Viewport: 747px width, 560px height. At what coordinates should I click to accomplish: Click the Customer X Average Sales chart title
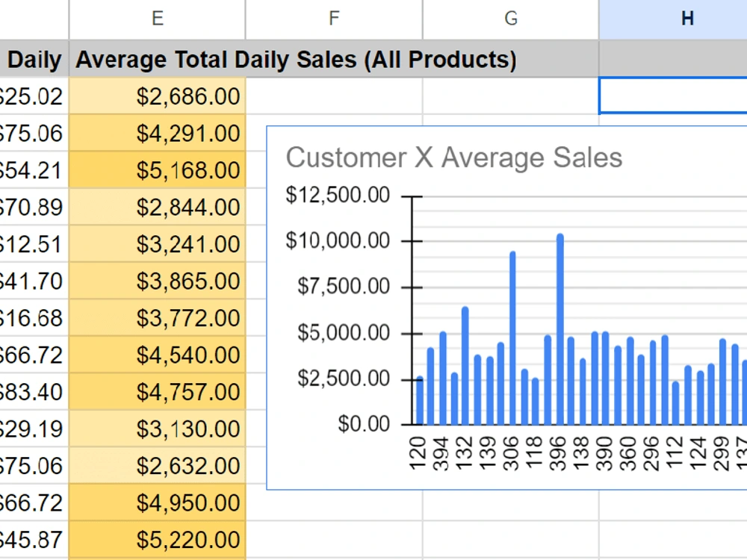point(454,157)
